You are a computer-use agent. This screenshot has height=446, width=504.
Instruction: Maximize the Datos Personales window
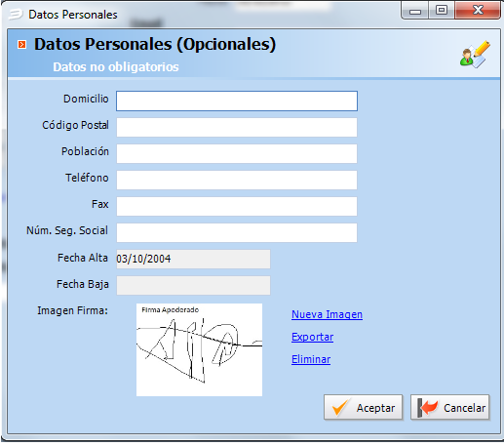tap(442, 11)
